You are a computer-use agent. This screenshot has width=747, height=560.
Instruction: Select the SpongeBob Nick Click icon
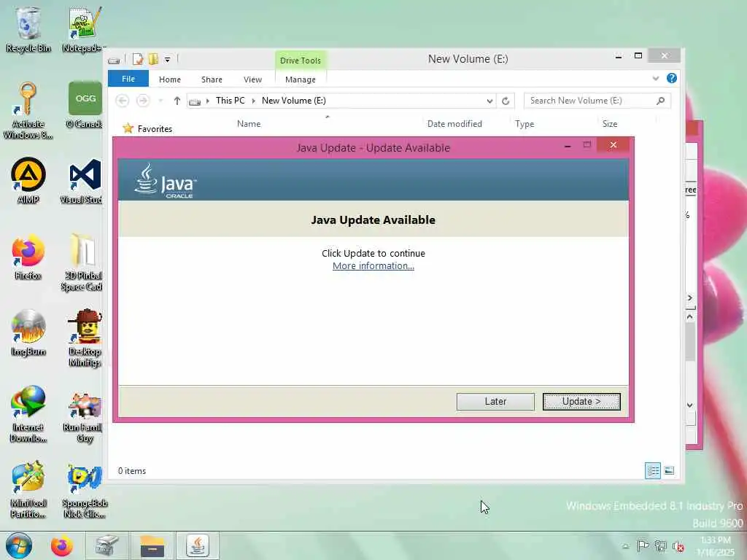point(85,491)
